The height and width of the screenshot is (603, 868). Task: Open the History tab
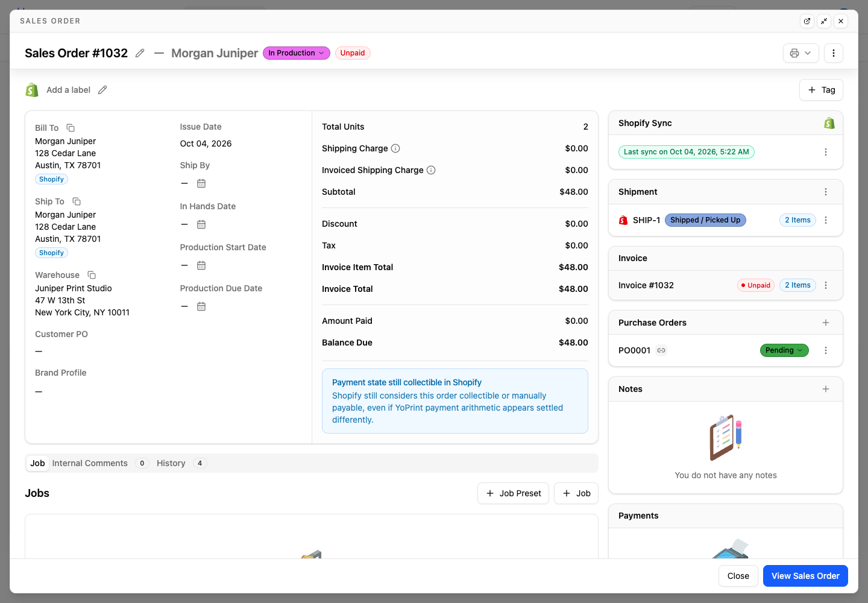181,463
